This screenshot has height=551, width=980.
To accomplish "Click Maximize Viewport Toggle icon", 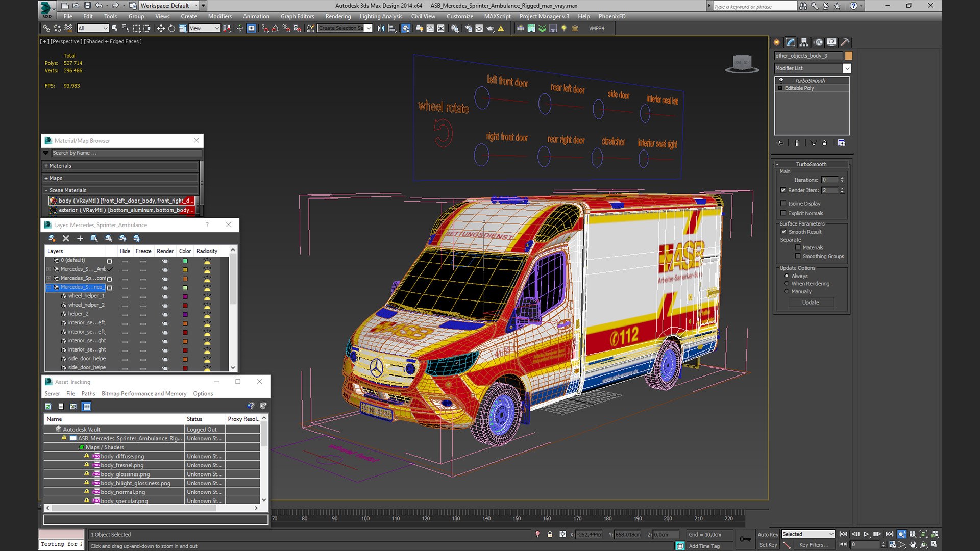I will click(x=935, y=544).
